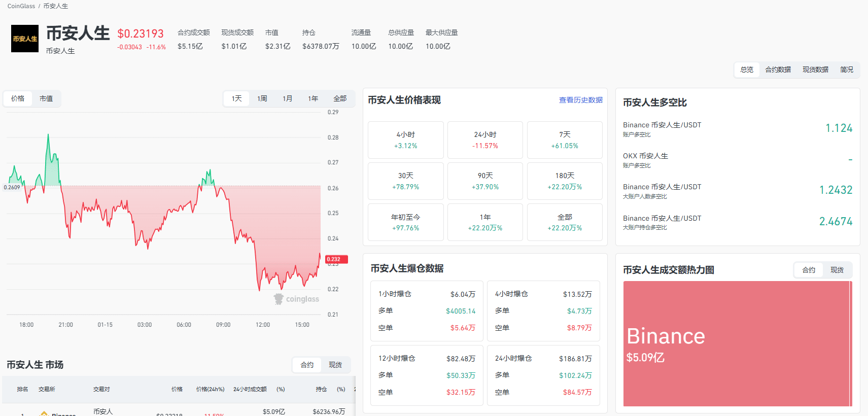
Task: Select 现货 in the market section
Action: [335, 365]
